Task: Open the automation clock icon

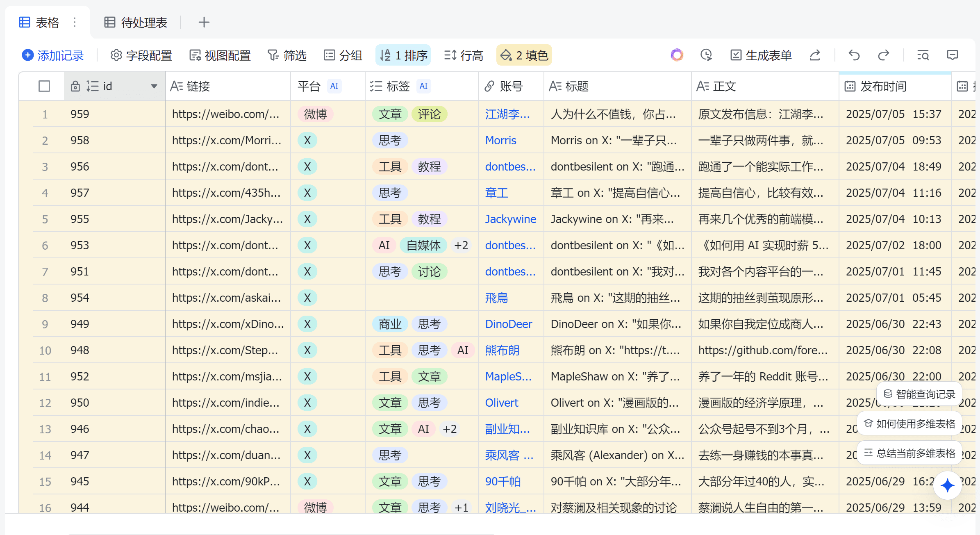Action: coord(706,55)
